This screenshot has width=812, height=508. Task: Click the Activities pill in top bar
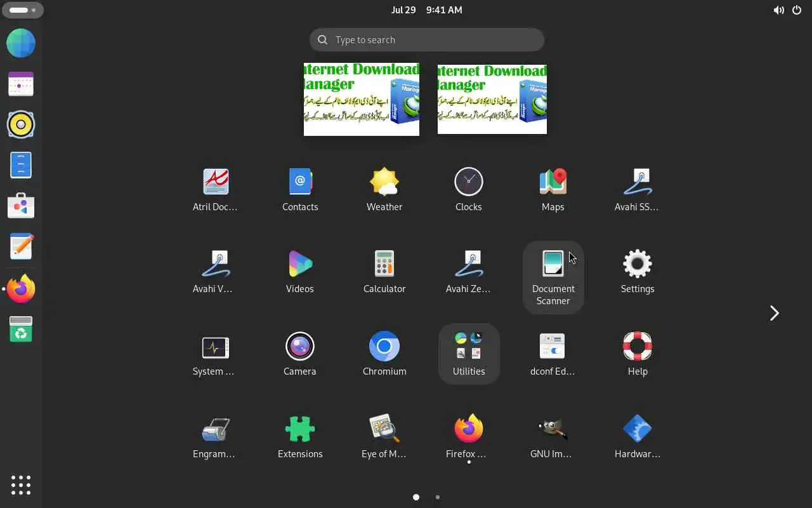coord(23,10)
